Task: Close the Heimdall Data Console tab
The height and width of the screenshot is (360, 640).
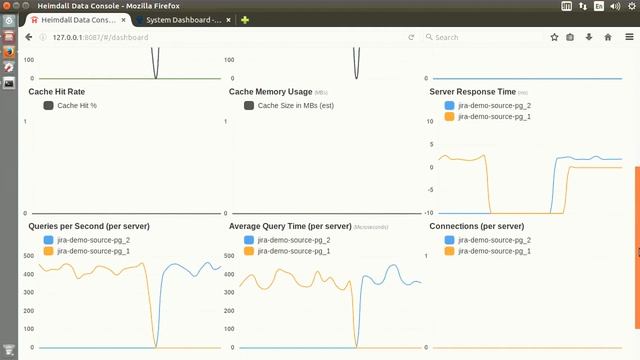Action: pos(123,20)
